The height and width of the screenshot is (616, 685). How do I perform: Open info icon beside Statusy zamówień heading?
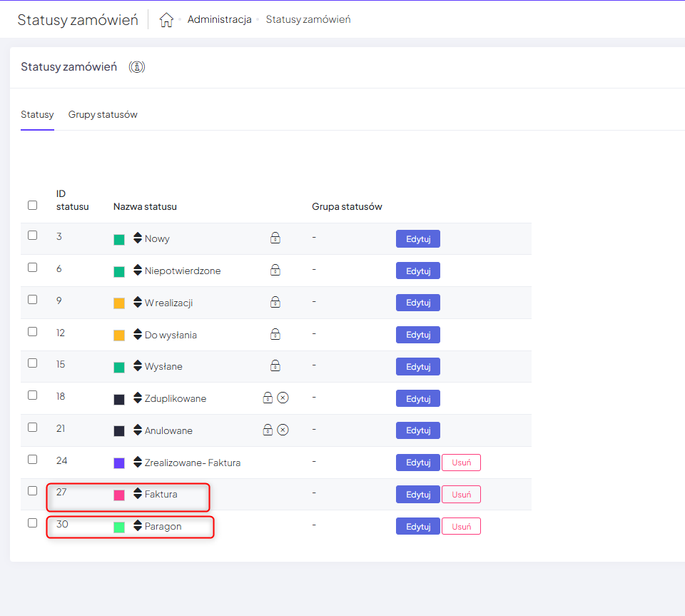click(x=137, y=67)
